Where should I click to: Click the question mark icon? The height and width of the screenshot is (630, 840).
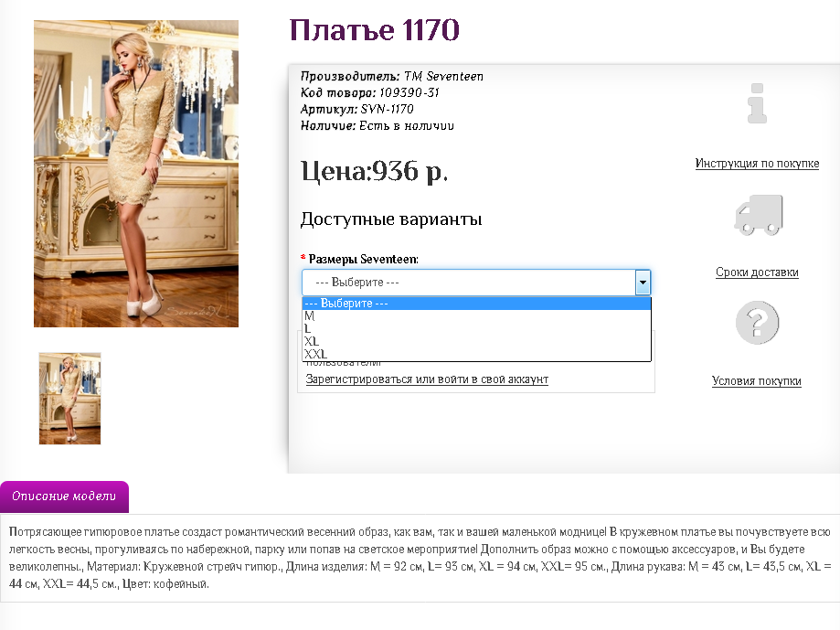757,323
